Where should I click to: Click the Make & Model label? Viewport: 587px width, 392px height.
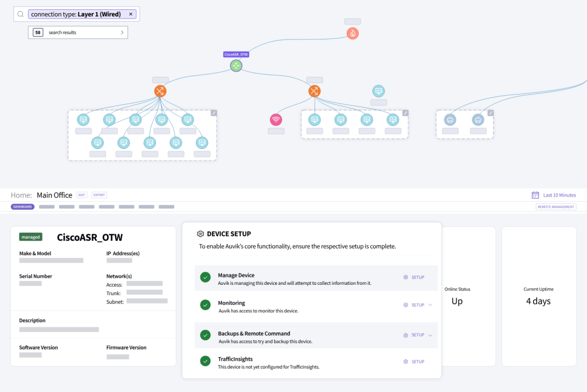click(35, 253)
